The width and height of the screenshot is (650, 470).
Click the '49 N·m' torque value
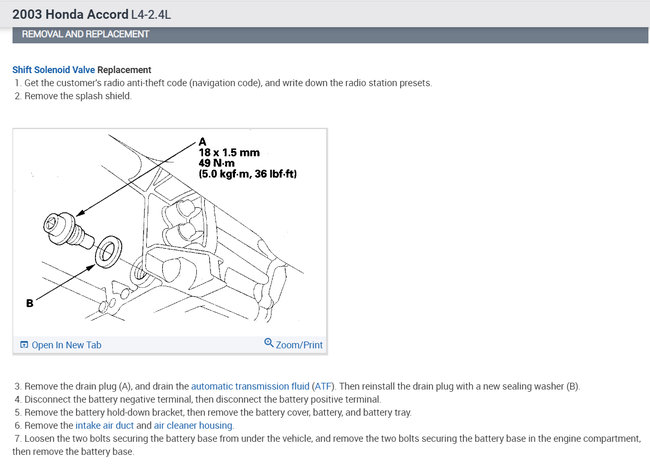point(216,163)
